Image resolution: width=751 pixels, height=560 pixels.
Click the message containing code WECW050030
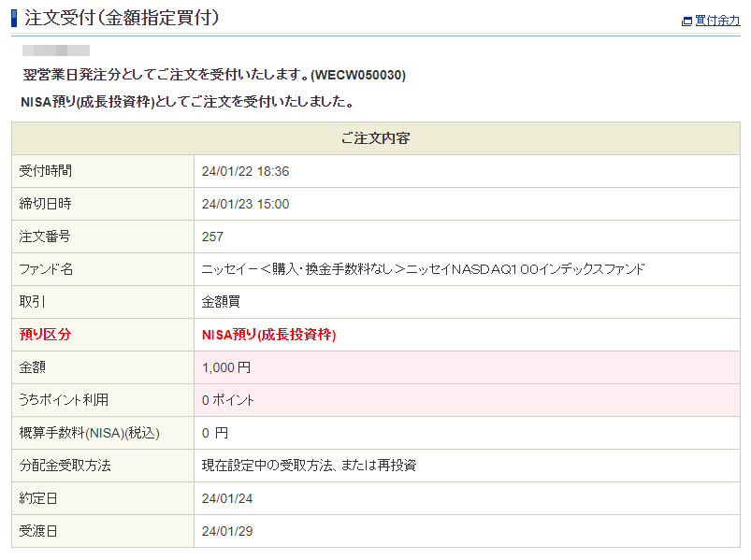click(x=214, y=75)
